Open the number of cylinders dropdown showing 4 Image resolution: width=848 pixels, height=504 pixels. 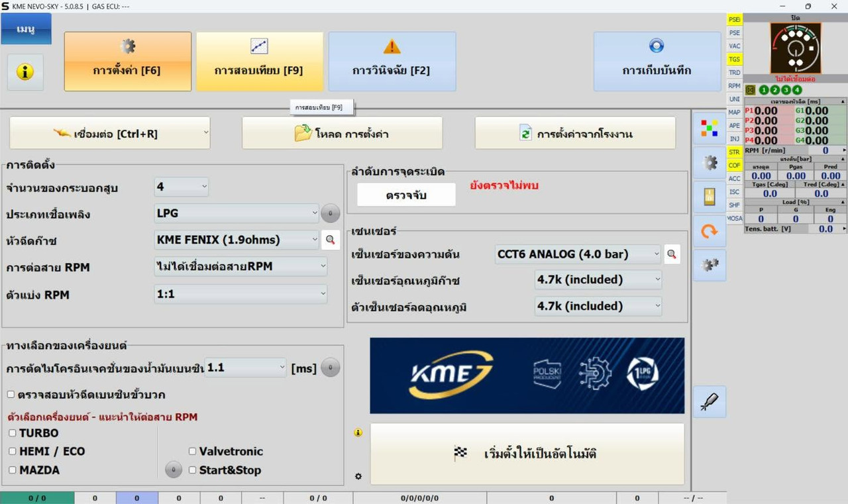pyautogui.click(x=182, y=187)
